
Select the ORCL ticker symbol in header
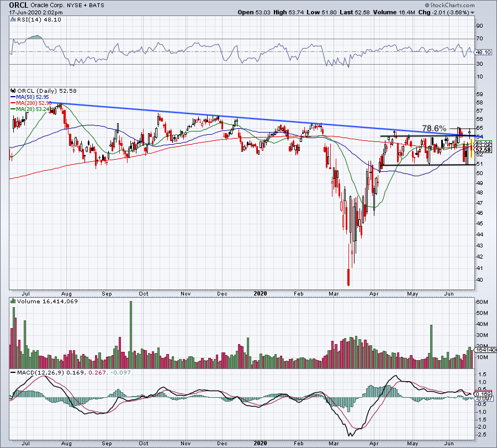point(18,5)
